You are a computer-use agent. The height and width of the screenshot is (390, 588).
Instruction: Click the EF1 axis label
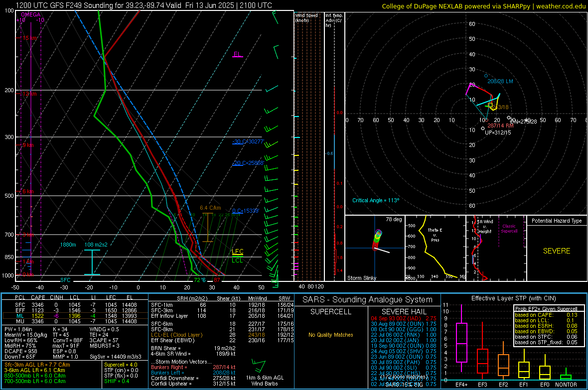coord(524,385)
